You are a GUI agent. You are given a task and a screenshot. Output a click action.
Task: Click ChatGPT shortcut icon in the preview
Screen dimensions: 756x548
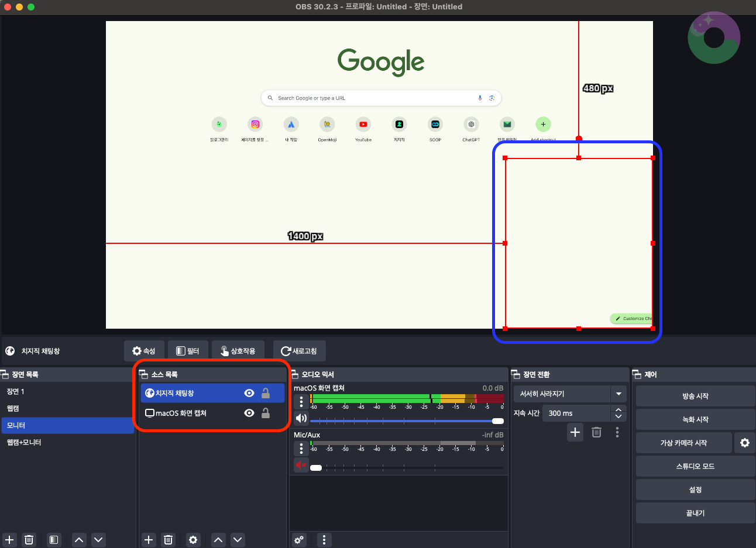click(x=471, y=125)
